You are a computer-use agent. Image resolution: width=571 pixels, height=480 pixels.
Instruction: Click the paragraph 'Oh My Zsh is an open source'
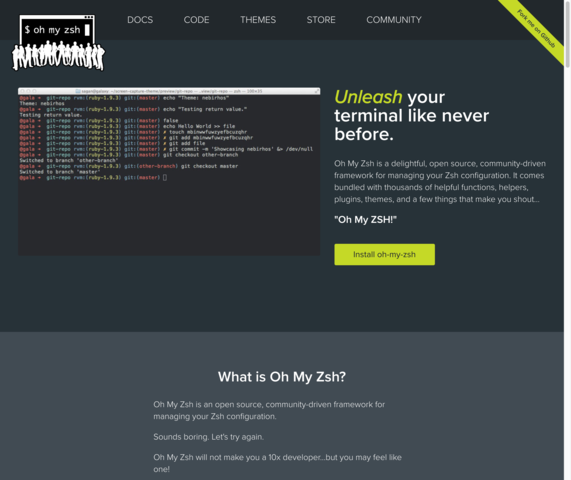(x=269, y=410)
